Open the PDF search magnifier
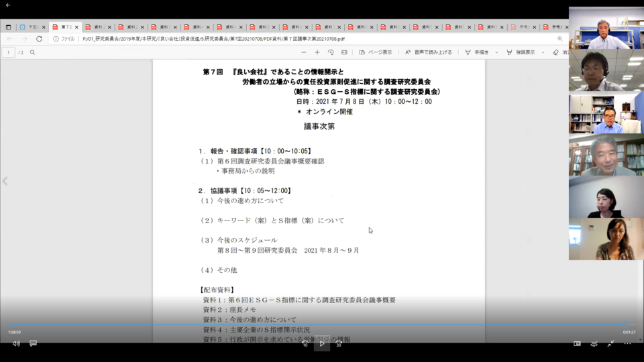This screenshot has width=644, height=362. pos(32,52)
